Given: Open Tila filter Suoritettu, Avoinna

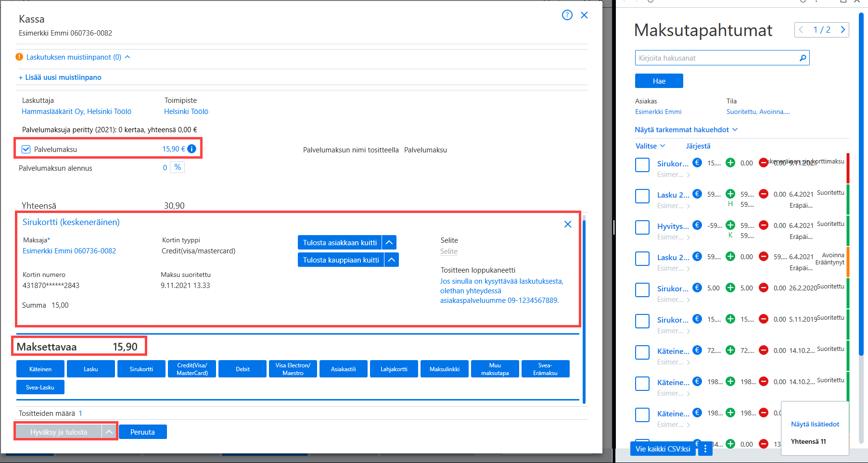Looking at the screenshot, I should click(758, 112).
